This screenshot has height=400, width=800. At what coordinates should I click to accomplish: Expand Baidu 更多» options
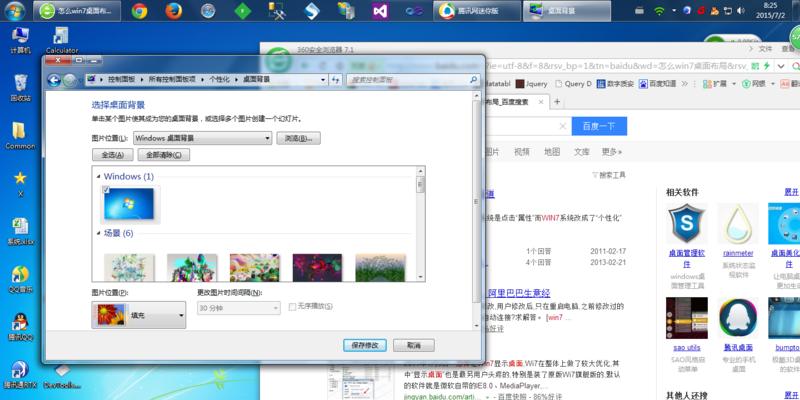tap(612, 152)
